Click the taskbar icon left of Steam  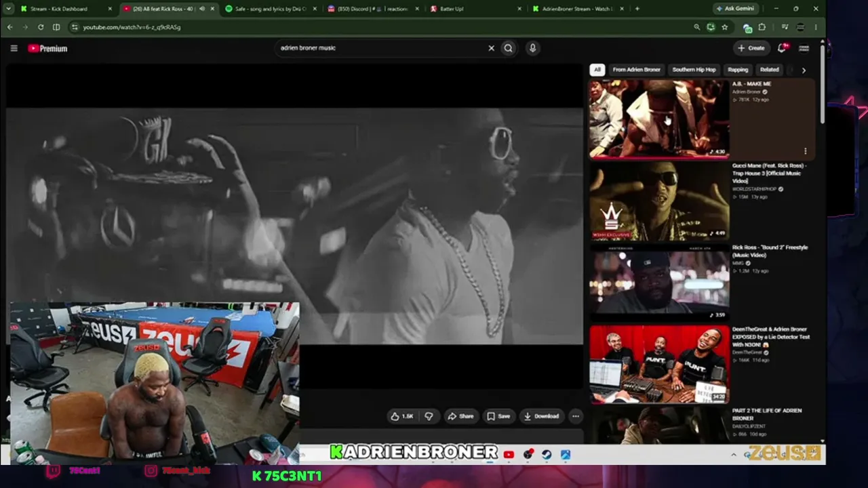[x=528, y=455]
